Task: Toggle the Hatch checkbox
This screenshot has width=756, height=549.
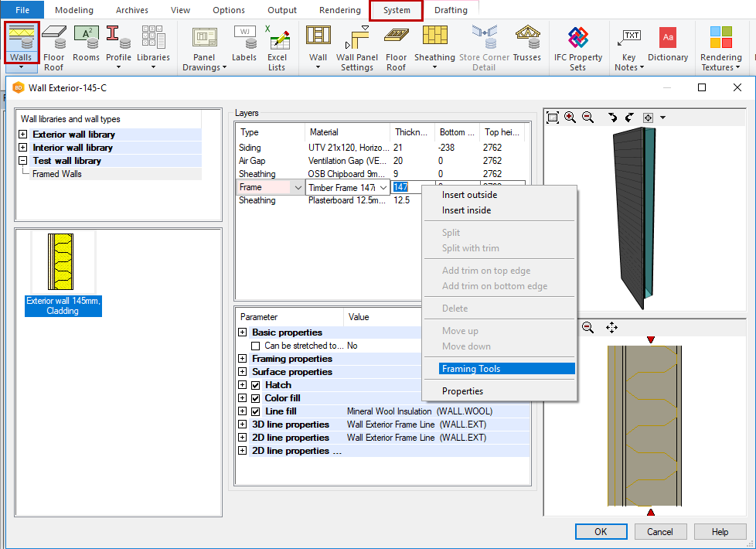Action: click(x=256, y=385)
